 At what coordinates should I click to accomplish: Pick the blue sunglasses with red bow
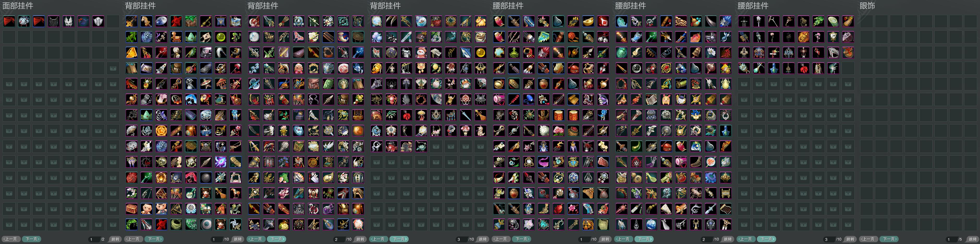83,21
